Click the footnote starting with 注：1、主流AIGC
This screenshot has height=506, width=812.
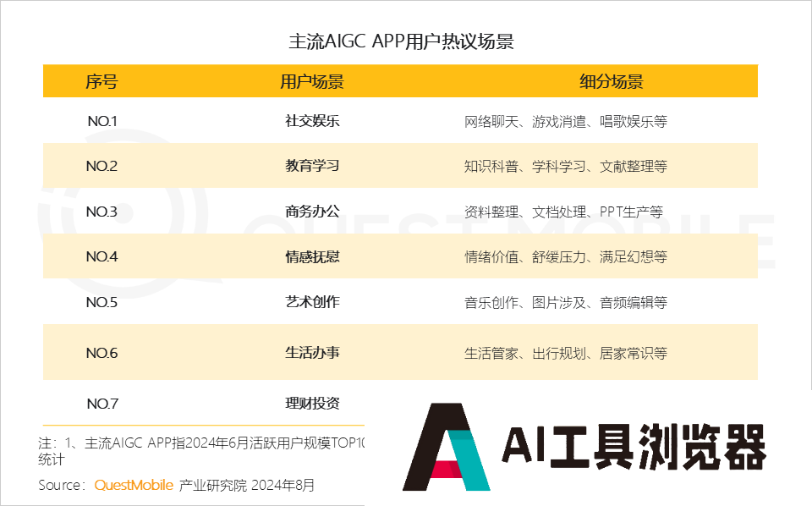pyautogui.click(x=201, y=451)
